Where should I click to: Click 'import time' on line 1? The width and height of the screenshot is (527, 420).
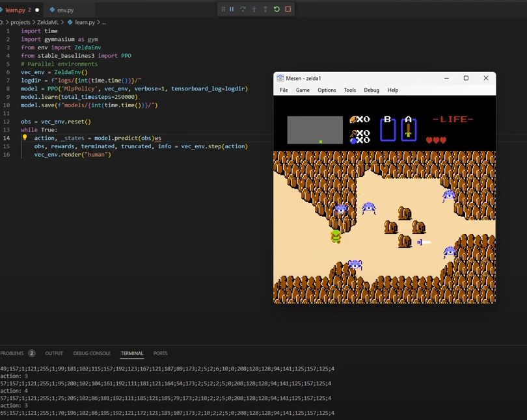[39, 31]
